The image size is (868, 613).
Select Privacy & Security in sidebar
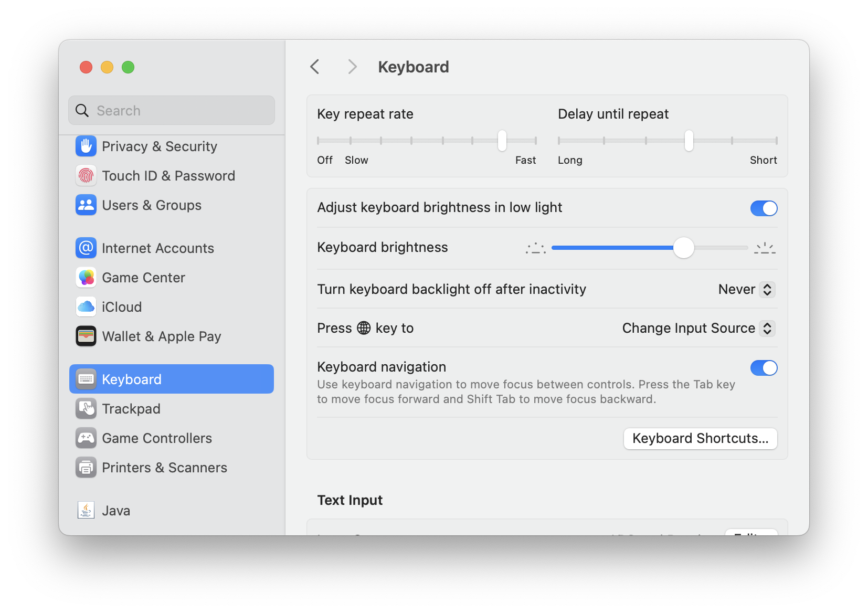point(172,146)
